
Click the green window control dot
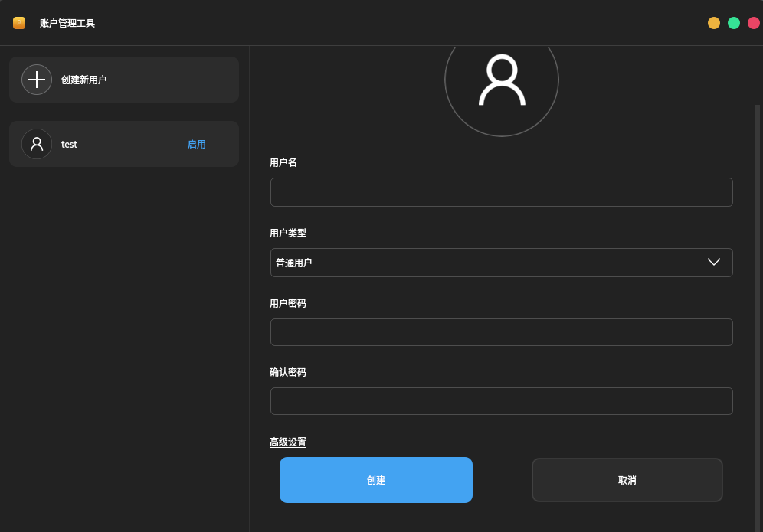[733, 23]
